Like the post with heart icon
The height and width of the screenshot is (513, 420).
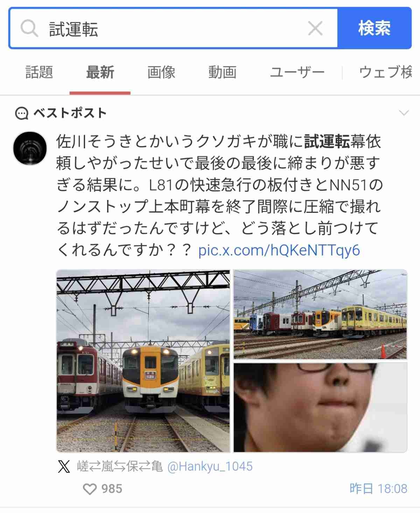90,489
